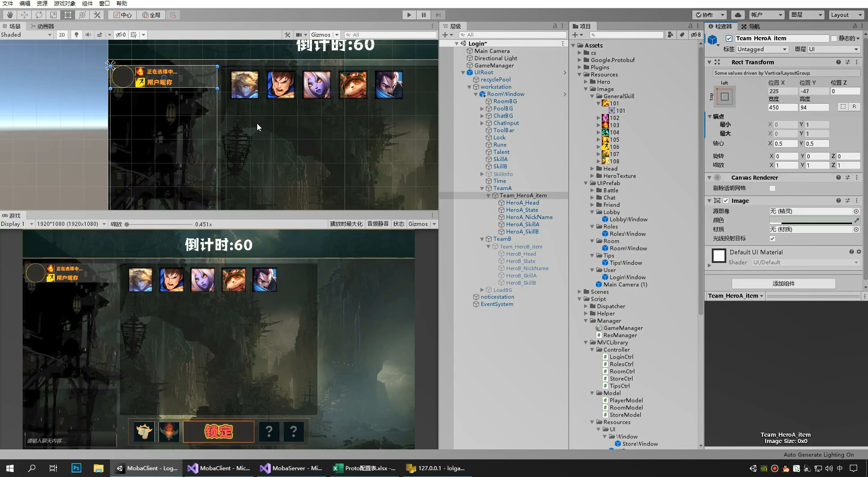Select the Transform (combined) tool in toolbar
The image size is (868, 477).
click(x=82, y=15)
